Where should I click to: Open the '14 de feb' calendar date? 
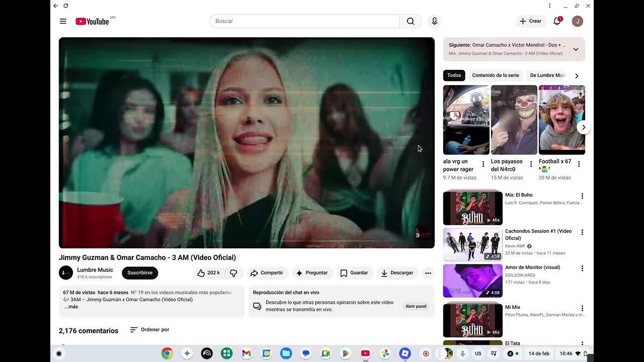(539, 353)
